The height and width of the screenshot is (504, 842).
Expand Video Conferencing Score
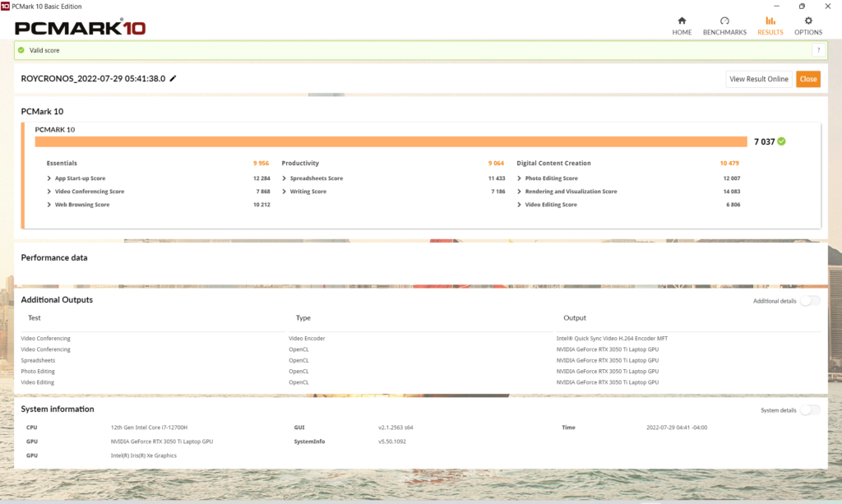[49, 191]
